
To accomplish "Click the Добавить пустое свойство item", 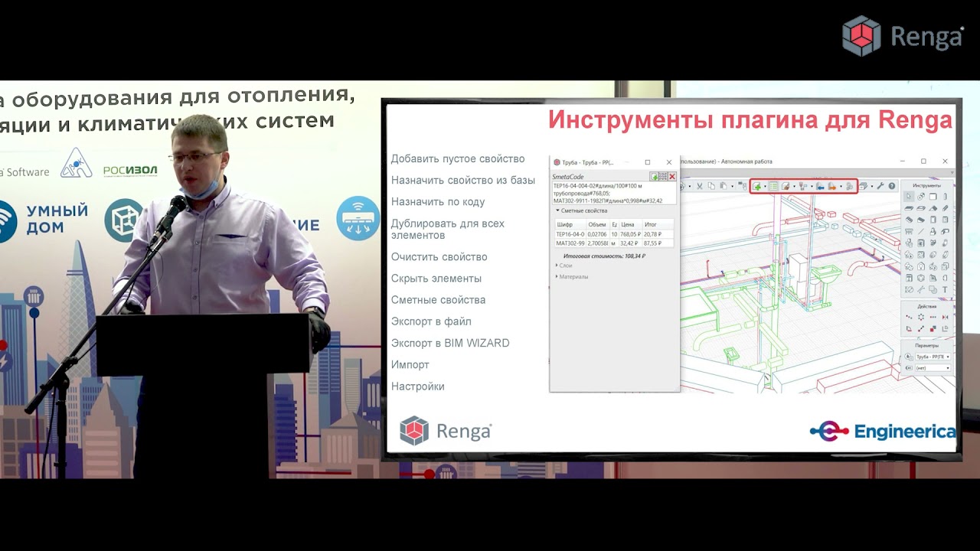I will tap(458, 159).
